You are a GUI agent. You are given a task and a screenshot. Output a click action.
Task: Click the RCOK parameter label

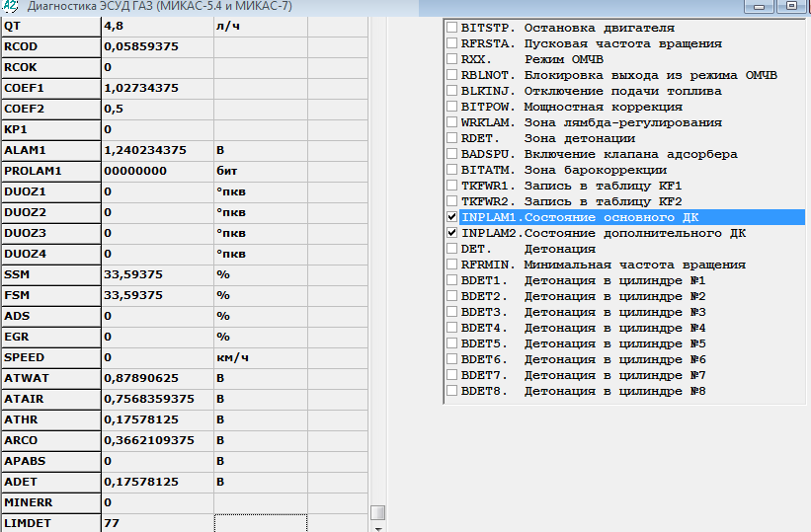(x=51, y=67)
